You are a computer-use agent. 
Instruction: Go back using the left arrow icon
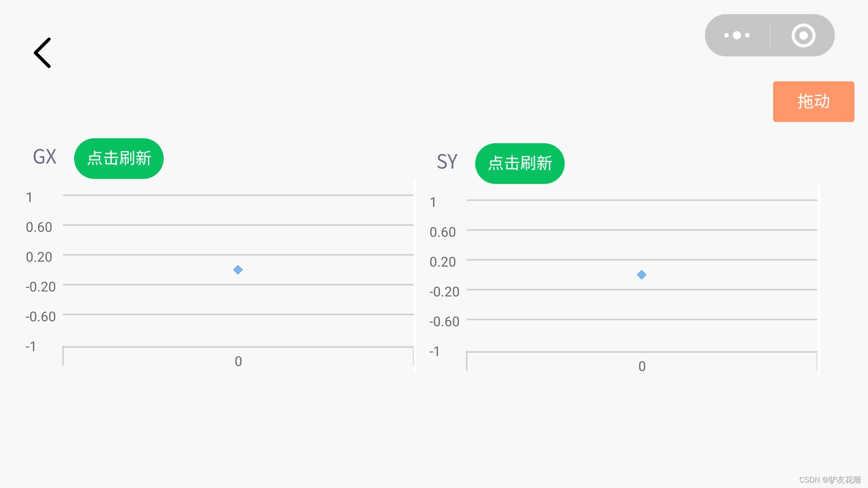42,53
